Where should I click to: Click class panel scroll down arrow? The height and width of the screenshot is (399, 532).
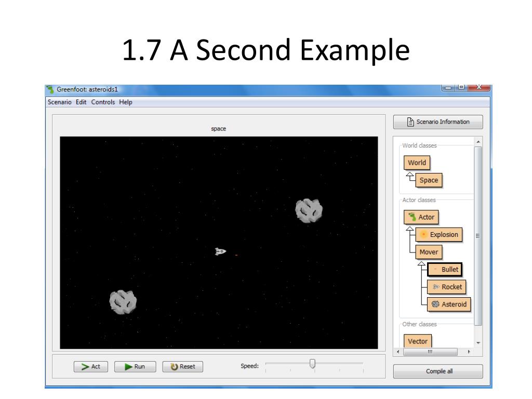(478, 343)
